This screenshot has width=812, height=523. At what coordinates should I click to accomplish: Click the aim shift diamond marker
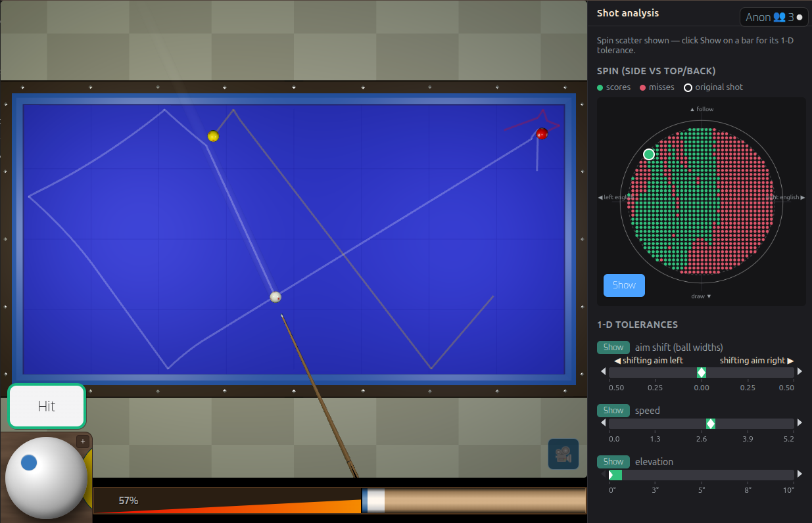702,373
